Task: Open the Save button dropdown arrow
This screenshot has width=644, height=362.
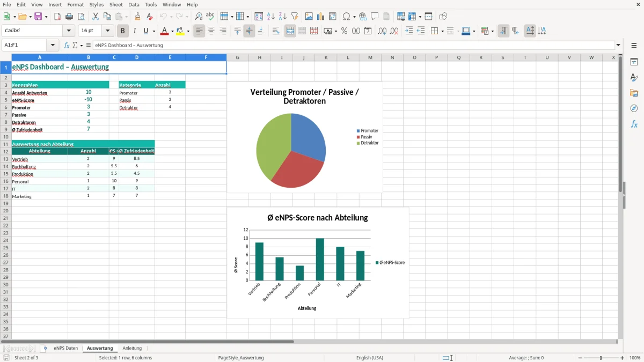Action: pyautogui.click(x=46, y=17)
